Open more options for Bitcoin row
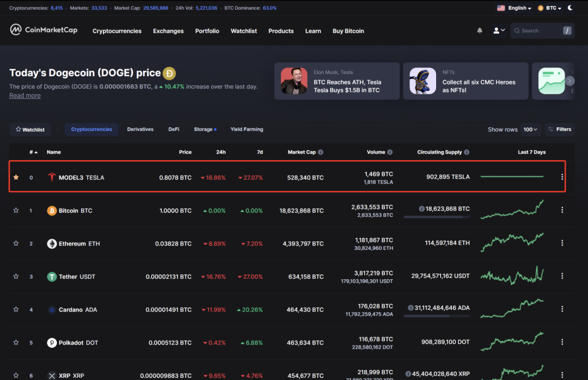 562,210
